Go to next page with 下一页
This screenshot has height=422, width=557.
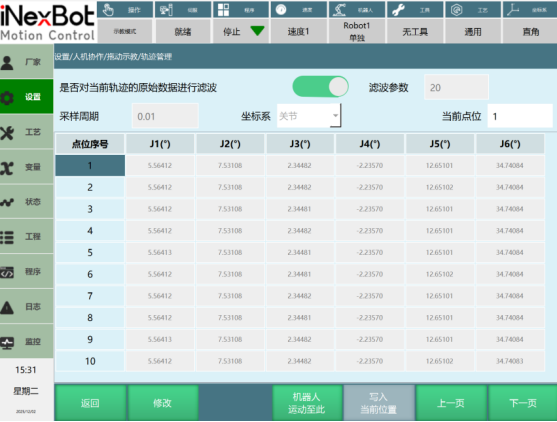click(x=523, y=403)
